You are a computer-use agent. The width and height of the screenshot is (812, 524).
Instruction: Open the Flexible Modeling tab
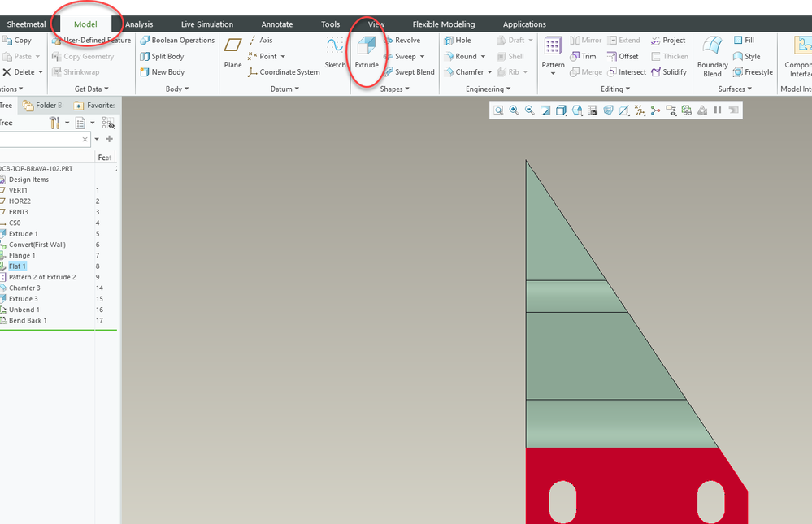(444, 24)
